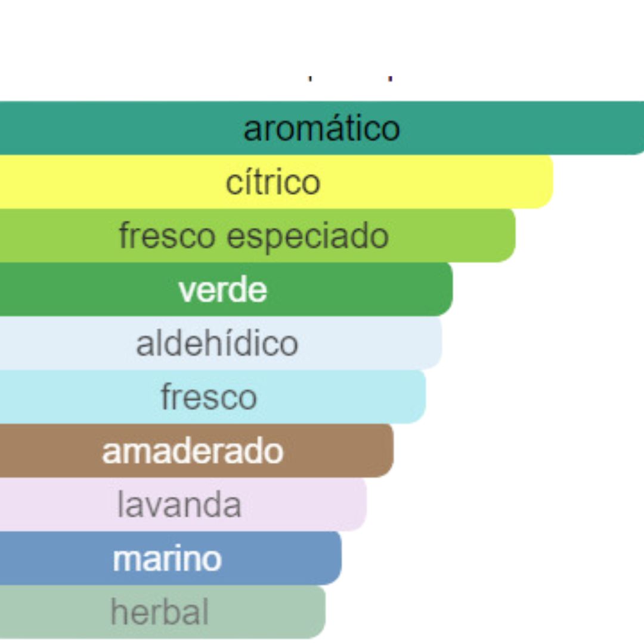Image resolution: width=644 pixels, height=644 pixels.
Task: Click the "aldehídico" text label
Action: coord(217,343)
